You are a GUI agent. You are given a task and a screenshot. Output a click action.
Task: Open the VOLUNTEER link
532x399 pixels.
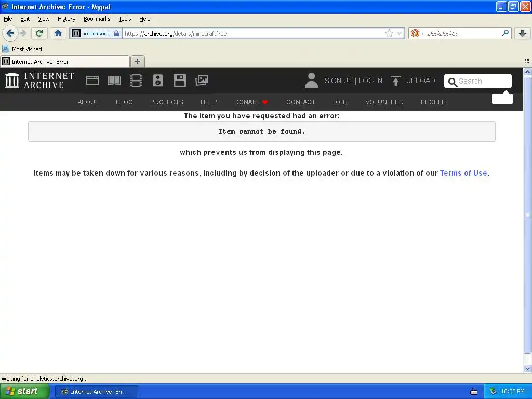click(384, 102)
